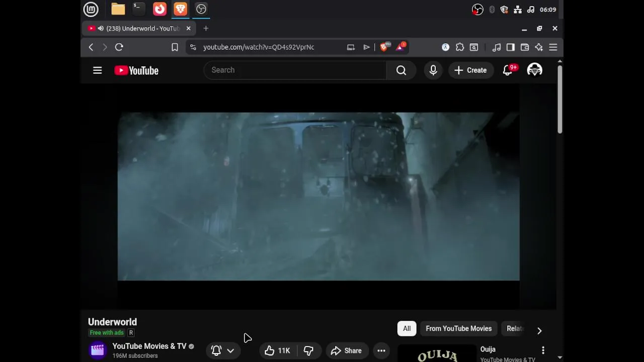Image resolution: width=644 pixels, height=362 pixels.
Task: Click the YouTube Movies & TV avatar
Action: [x=98, y=350]
